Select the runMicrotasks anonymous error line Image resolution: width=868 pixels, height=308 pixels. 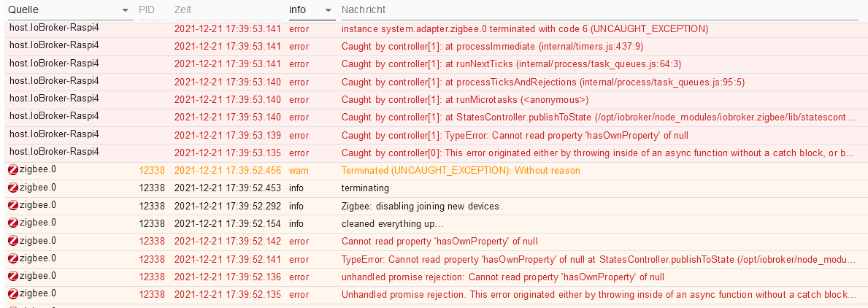[x=465, y=99]
